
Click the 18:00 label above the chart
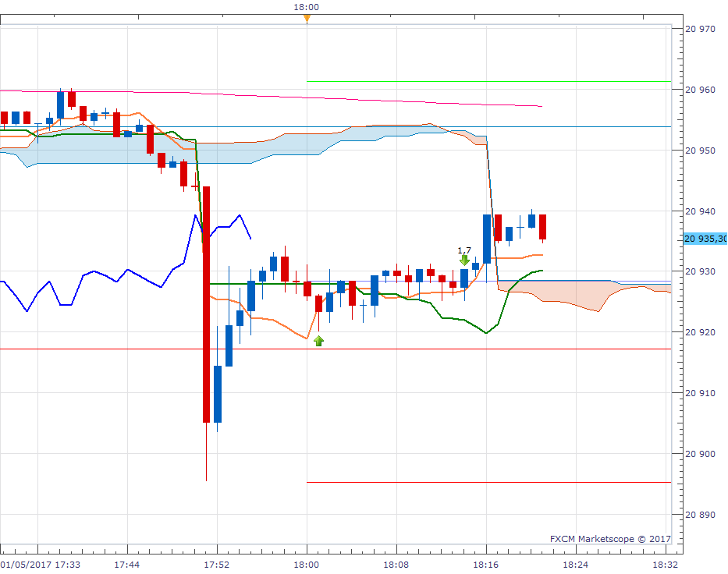[307, 7]
